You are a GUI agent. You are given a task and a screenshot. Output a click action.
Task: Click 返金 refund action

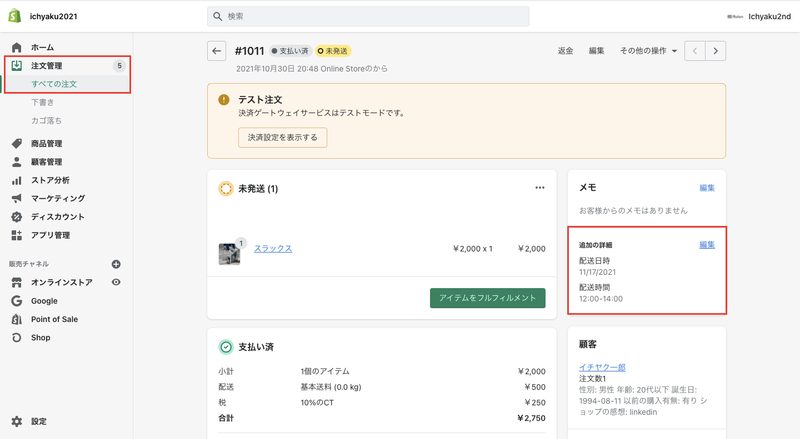tap(565, 51)
